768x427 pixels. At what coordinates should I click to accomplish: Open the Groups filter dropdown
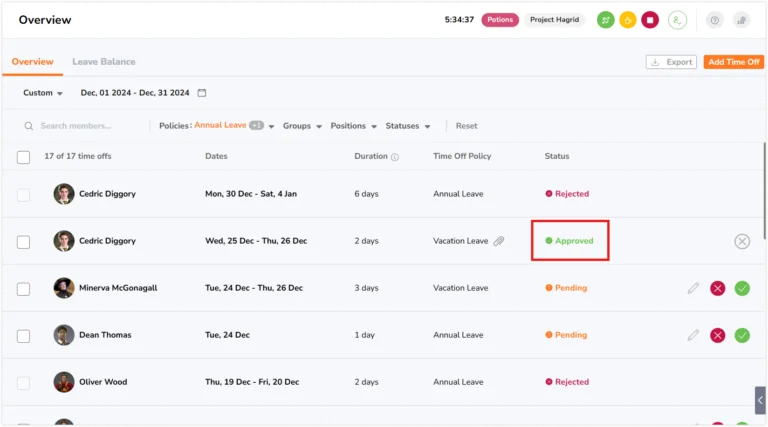point(302,126)
